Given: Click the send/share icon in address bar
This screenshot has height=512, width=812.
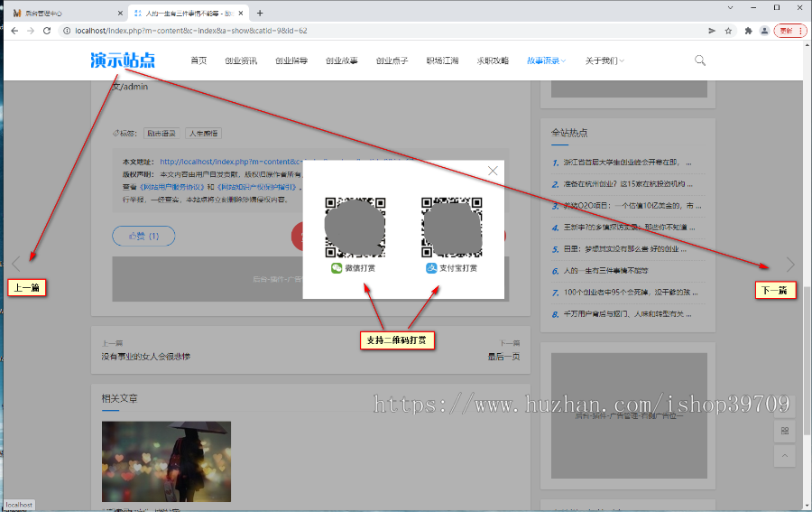Looking at the screenshot, I should coord(712,31).
